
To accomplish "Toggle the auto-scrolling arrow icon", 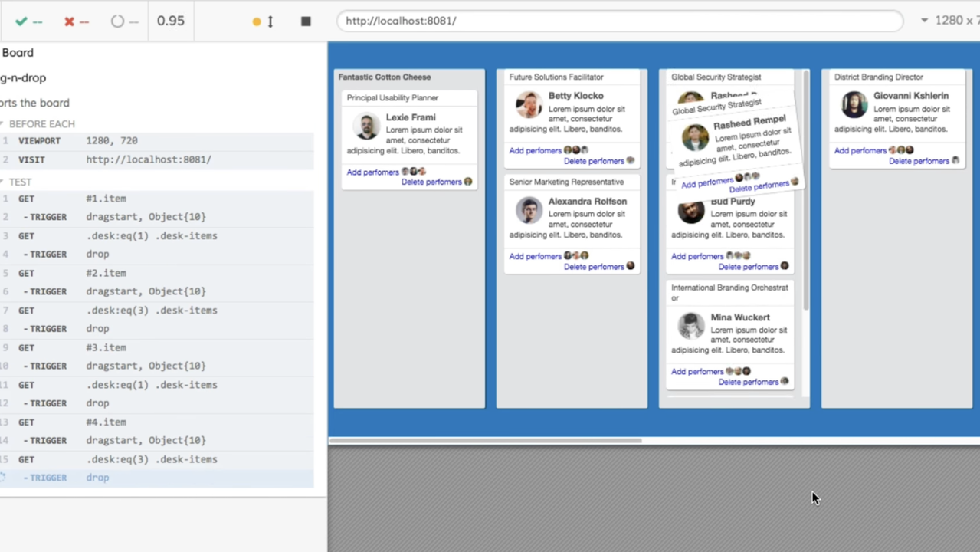I will (x=270, y=21).
